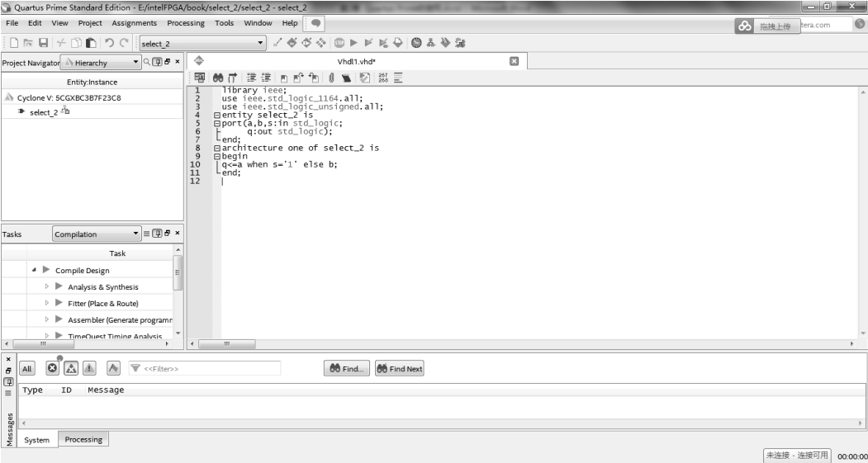Open the chat bubble feedback icon
Screen dimensions: 868x463
[315, 23]
